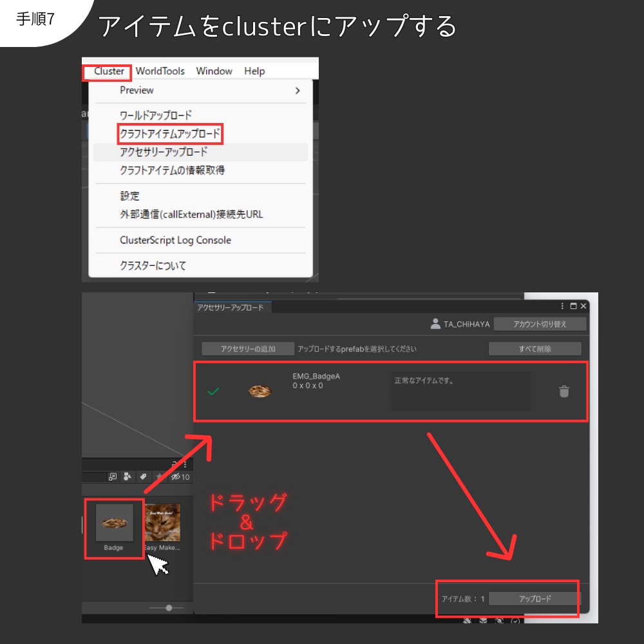Click the mute notifications icon in the status bar
Screen dimensions: 644x644
(x=468, y=621)
